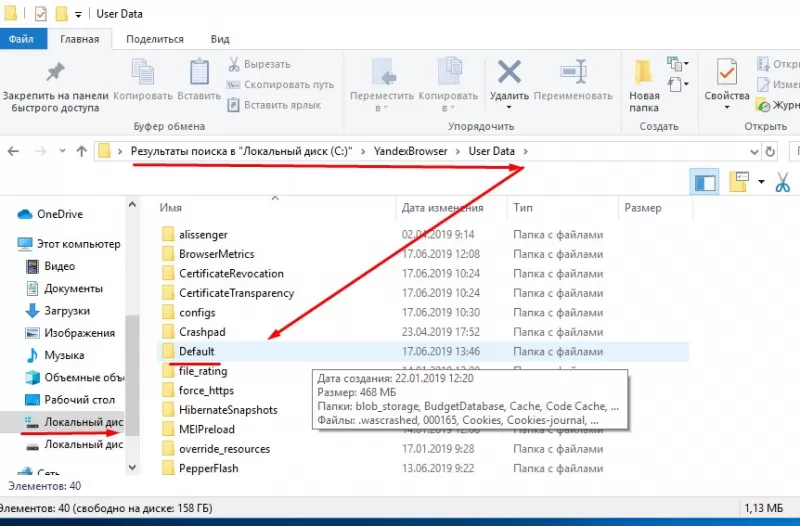Screen dimensions: 800x526
Task: Open the recent locations dropdown
Action: [62, 151]
